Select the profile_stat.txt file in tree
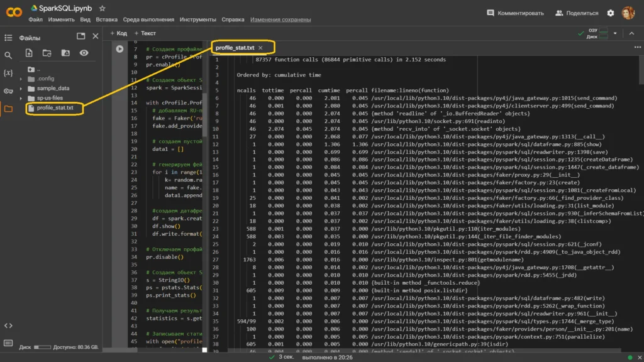 pyautogui.click(x=55, y=108)
